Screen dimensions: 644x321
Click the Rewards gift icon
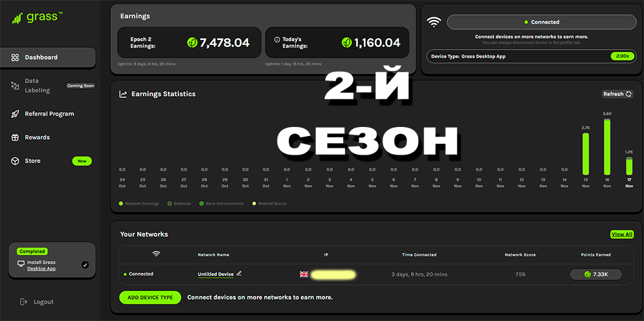(15, 137)
